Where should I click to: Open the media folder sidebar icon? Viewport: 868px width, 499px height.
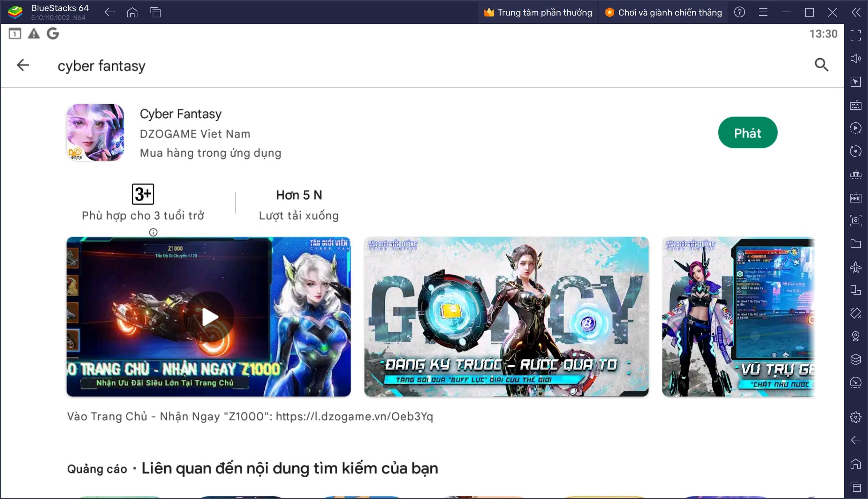click(x=856, y=244)
